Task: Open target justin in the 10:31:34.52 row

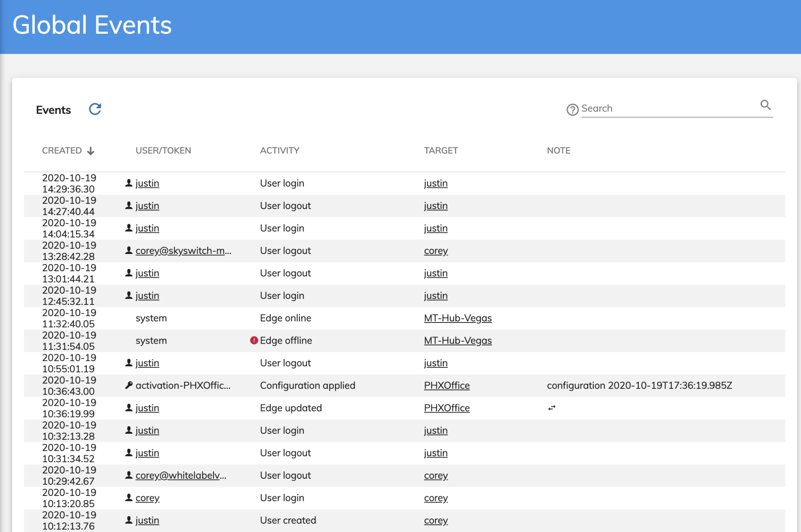Action: [436, 453]
